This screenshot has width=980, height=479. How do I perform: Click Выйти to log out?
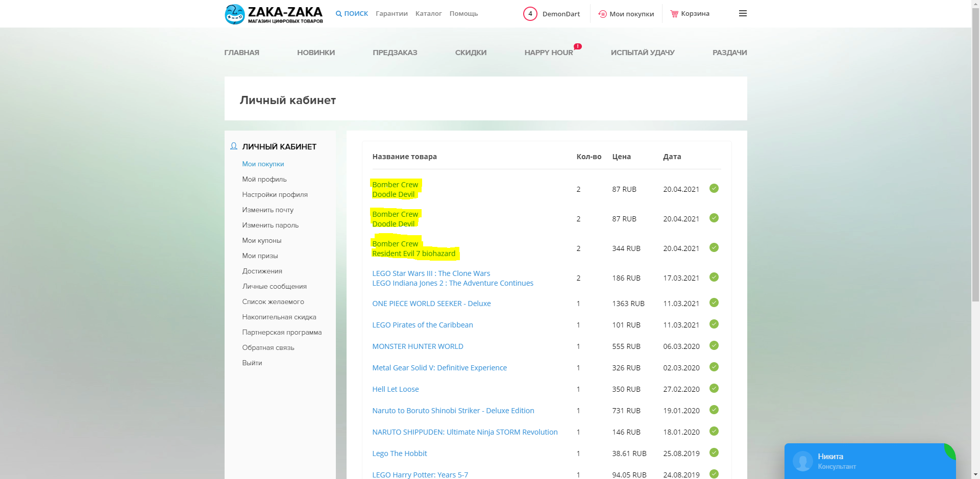[252, 363]
